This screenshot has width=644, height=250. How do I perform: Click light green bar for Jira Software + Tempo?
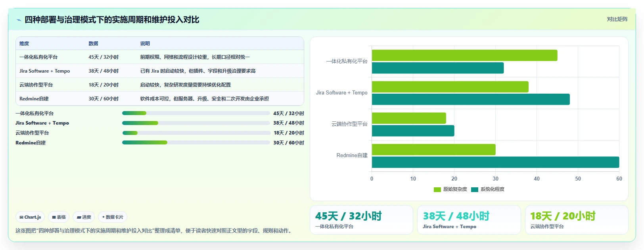[450, 87]
